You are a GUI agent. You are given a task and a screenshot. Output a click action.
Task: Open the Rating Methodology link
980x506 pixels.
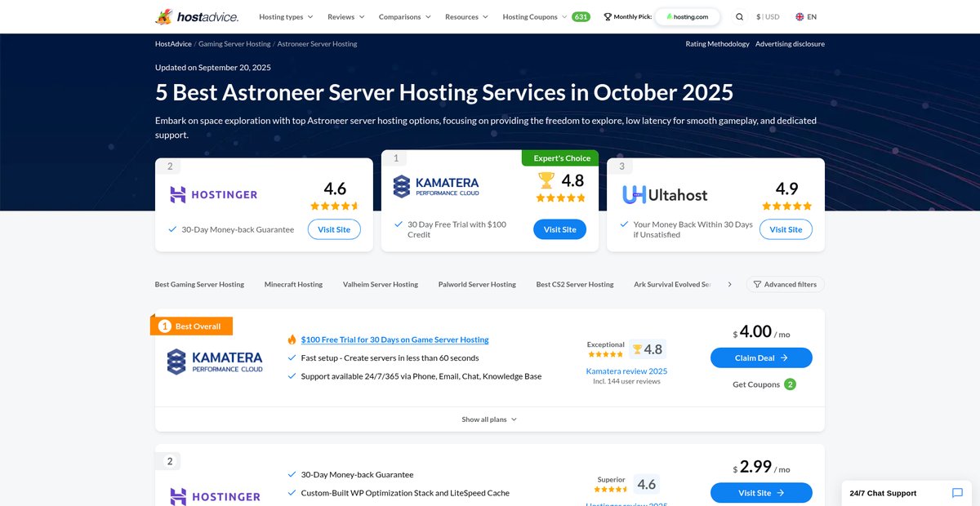[x=717, y=44]
